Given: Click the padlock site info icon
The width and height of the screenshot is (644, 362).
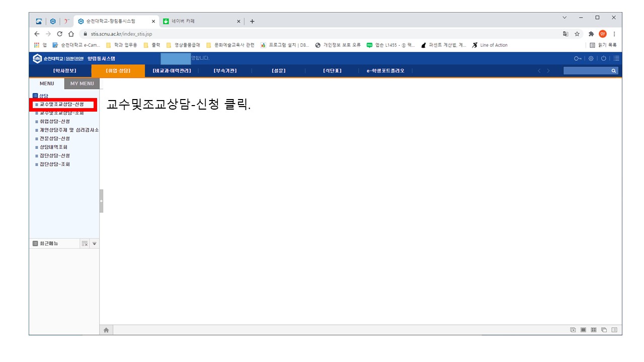Looking at the screenshot, I should point(86,34).
